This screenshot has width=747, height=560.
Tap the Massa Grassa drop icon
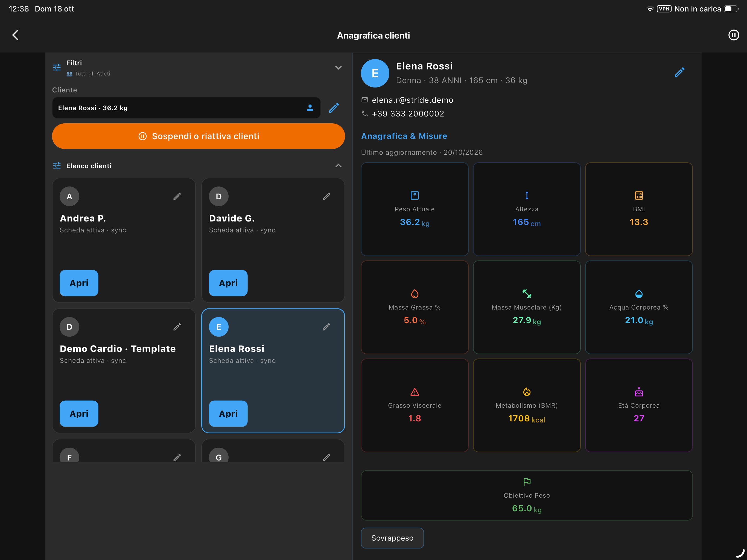coord(415,293)
